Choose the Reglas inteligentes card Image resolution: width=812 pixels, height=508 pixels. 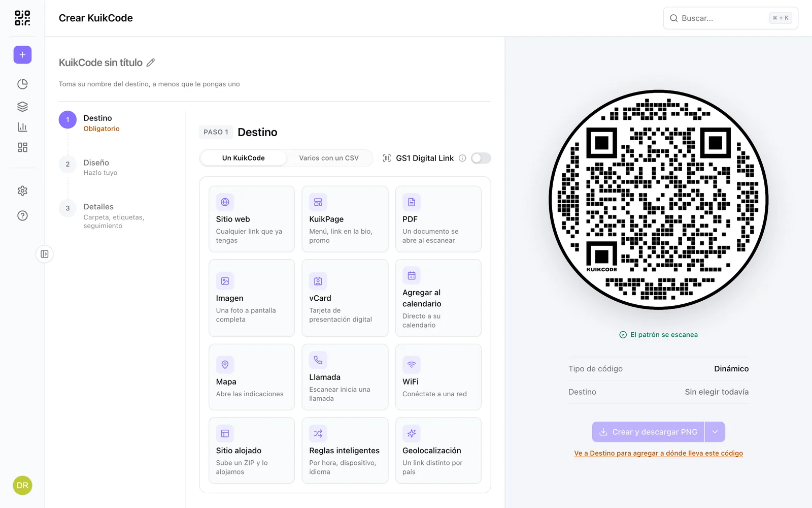[x=345, y=451]
